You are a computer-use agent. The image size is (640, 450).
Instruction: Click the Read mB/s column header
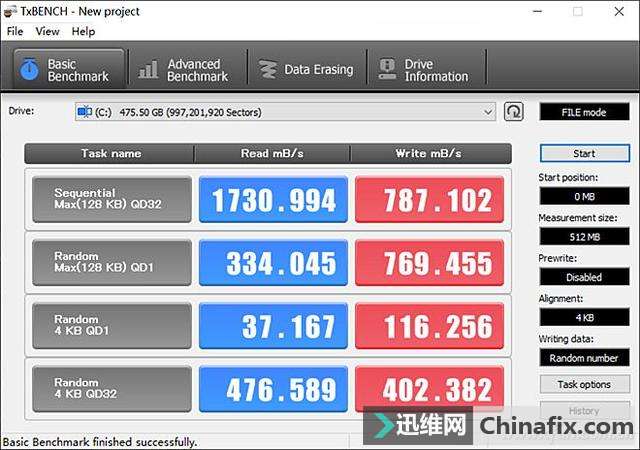coord(272,154)
